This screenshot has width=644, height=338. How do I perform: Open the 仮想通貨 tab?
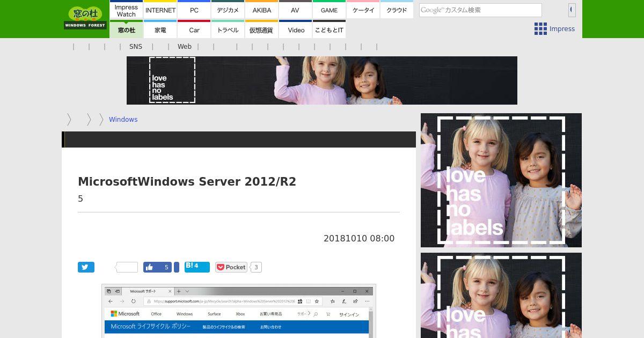262,30
